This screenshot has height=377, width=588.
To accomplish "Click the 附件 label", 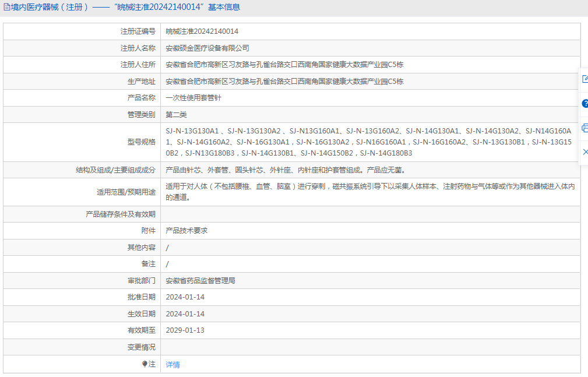I will pos(149,231).
